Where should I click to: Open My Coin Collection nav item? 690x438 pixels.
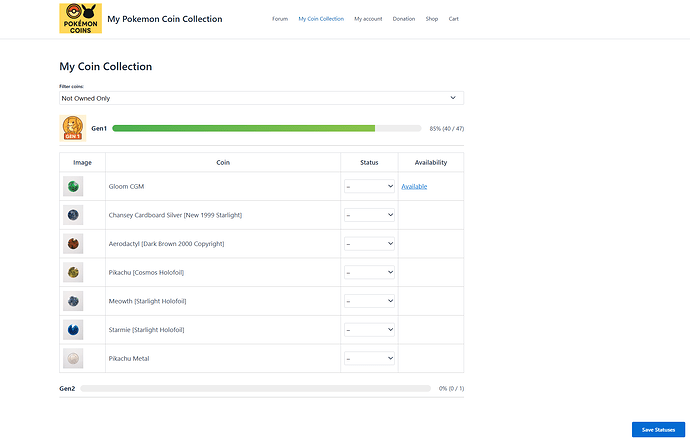[x=321, y=19]
